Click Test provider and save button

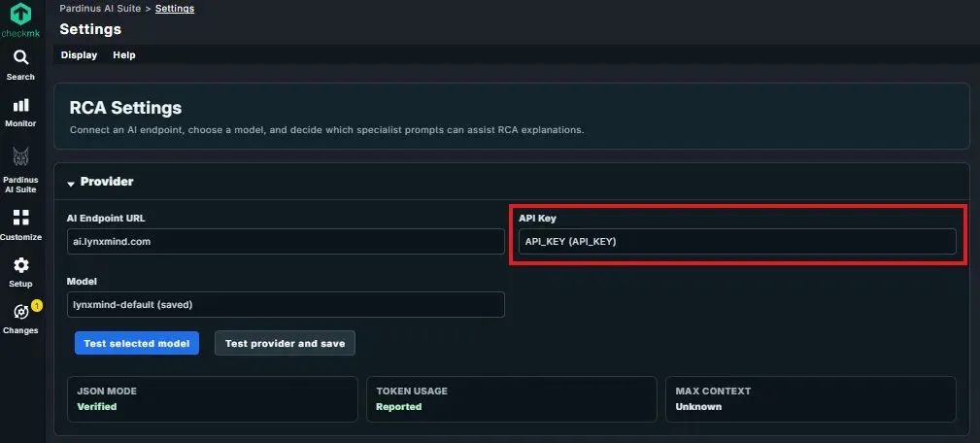click(285, 343)
